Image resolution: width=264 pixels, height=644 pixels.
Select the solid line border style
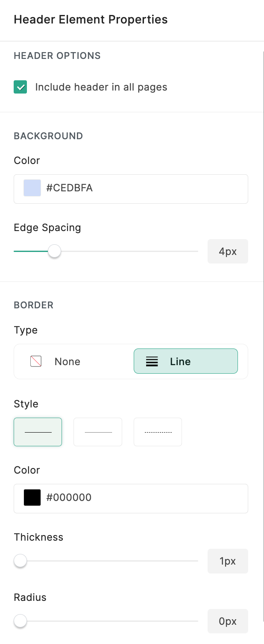38,432
